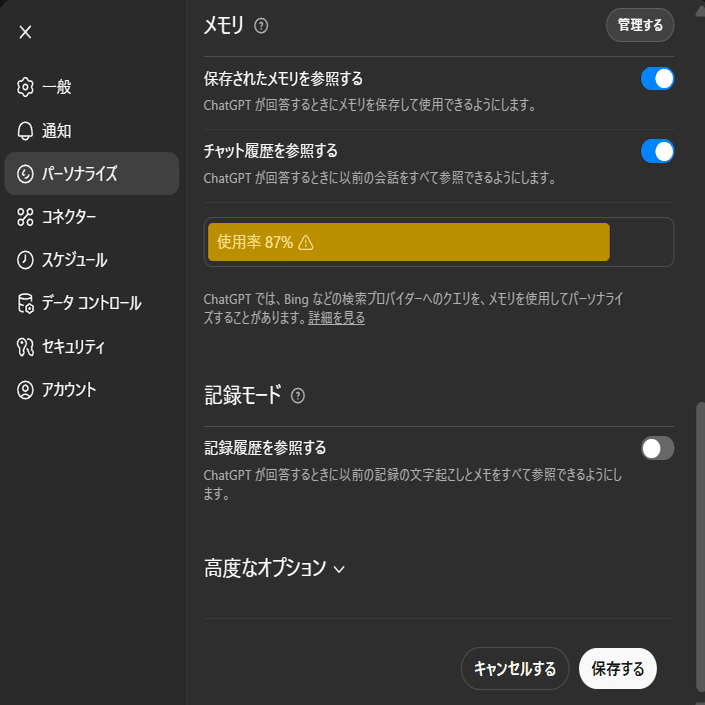Click the アカウント person icon
Viewport: 705px width, 705px height.
point(26,390)
